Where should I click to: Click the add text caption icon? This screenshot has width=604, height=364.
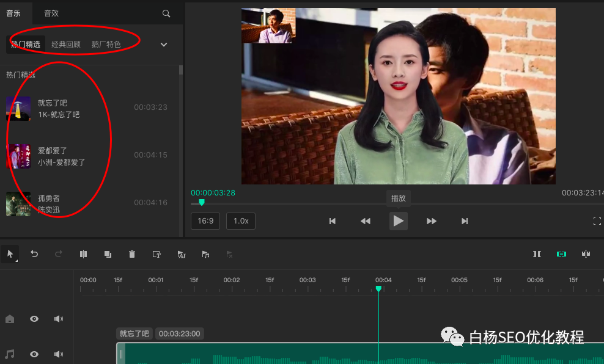click(157, 254)
